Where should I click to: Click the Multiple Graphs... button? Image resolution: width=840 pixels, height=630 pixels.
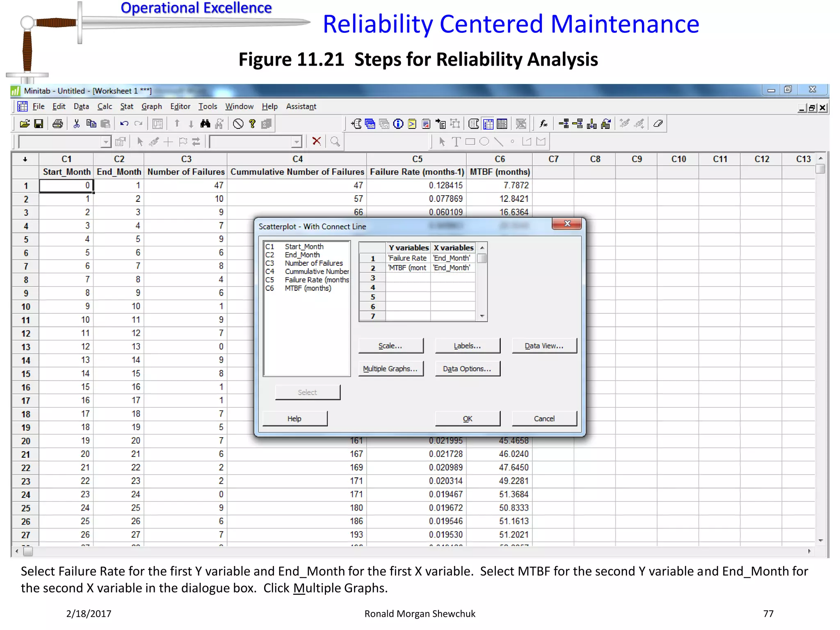click(x=390, y=369)
